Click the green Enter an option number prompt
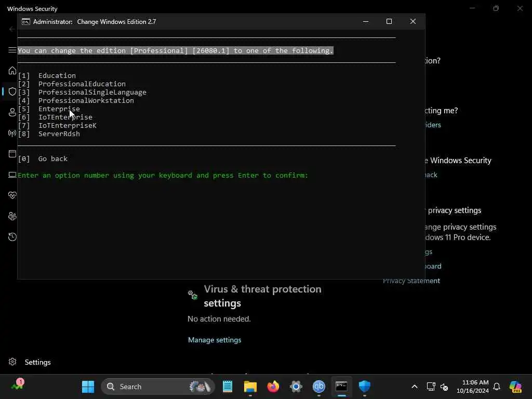This screenshot has width=532, height=399. pyautogui.click(x=163, y=176)
